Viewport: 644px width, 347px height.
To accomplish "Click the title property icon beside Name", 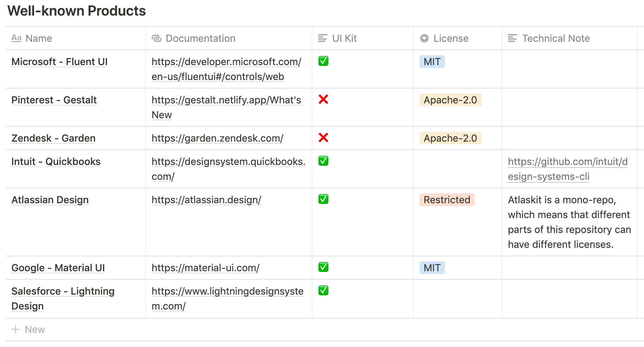I will pyautogui.click(x=16, y=38).
